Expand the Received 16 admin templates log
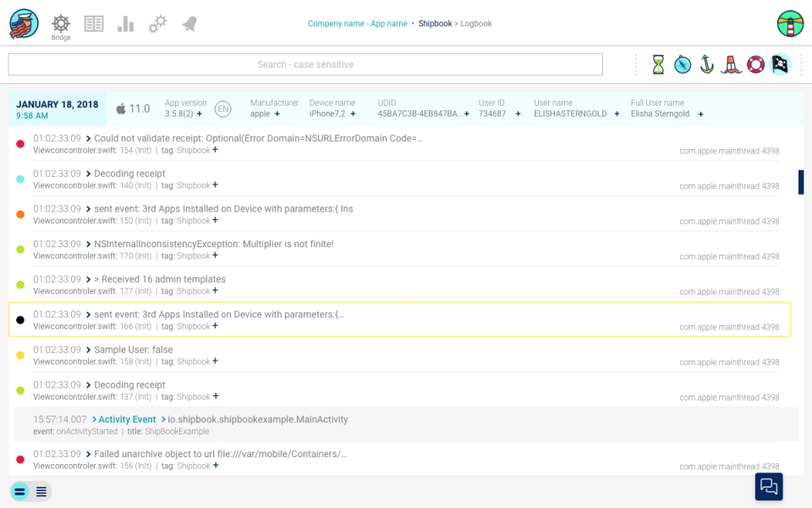The width and height of the screenshot is (812, 508). tap(88, 279)
